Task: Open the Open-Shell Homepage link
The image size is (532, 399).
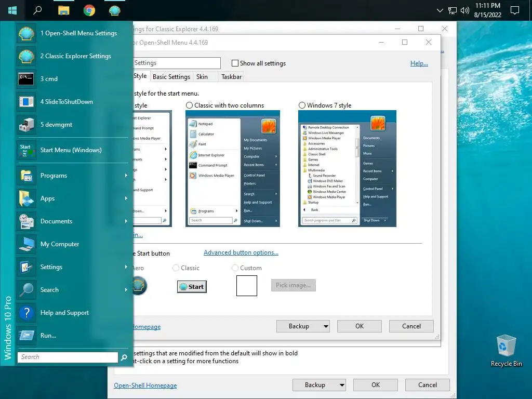Action: 145,385
